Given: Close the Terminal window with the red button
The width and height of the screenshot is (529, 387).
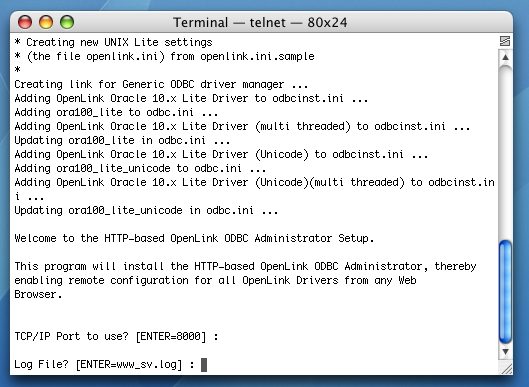Looking at the screenshot, I should (25, 22).
